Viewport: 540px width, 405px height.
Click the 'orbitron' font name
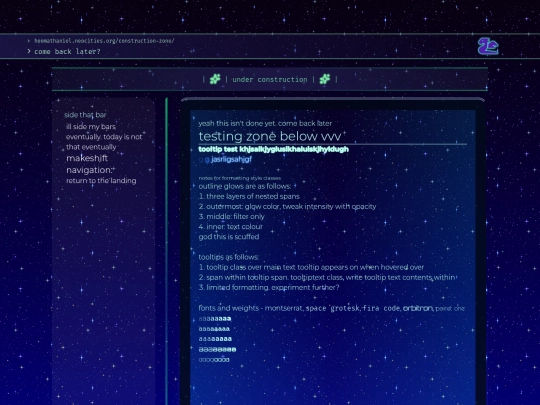[417, 308]
